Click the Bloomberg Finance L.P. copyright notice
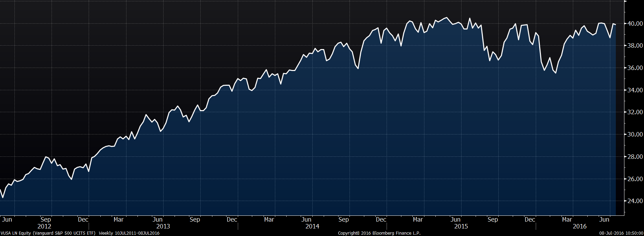Image resolution: width=644 pixels, height=236 pixels. click(379, 233)
